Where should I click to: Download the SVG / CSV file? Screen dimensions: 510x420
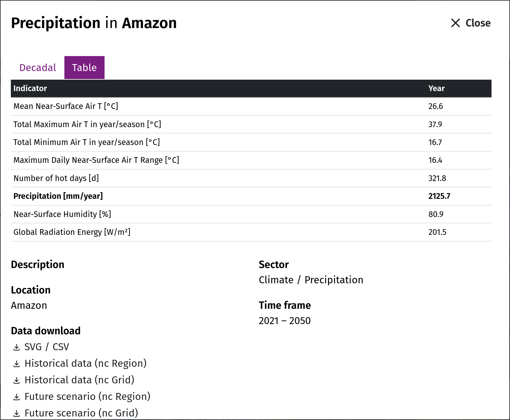point(47,347)
